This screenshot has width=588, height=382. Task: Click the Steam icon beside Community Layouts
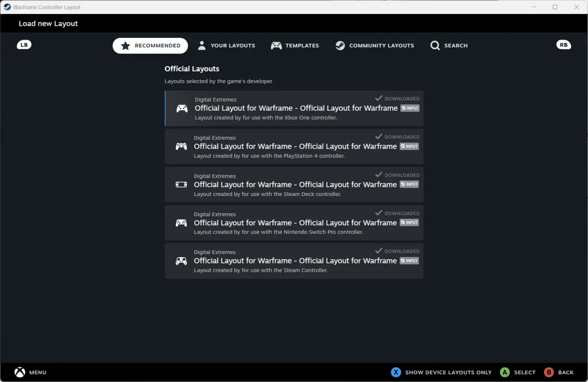(x=340, y=45)
